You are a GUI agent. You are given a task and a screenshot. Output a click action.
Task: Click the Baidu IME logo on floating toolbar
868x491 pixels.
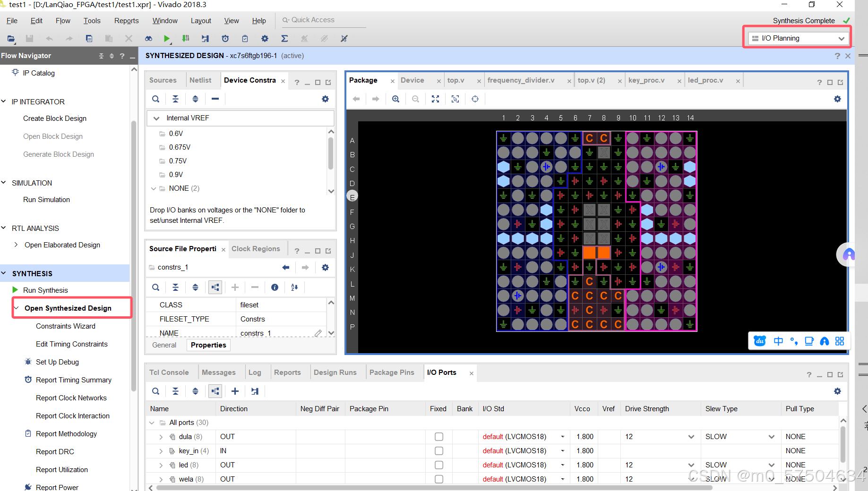pyautogui.click(x=760, y=341)
